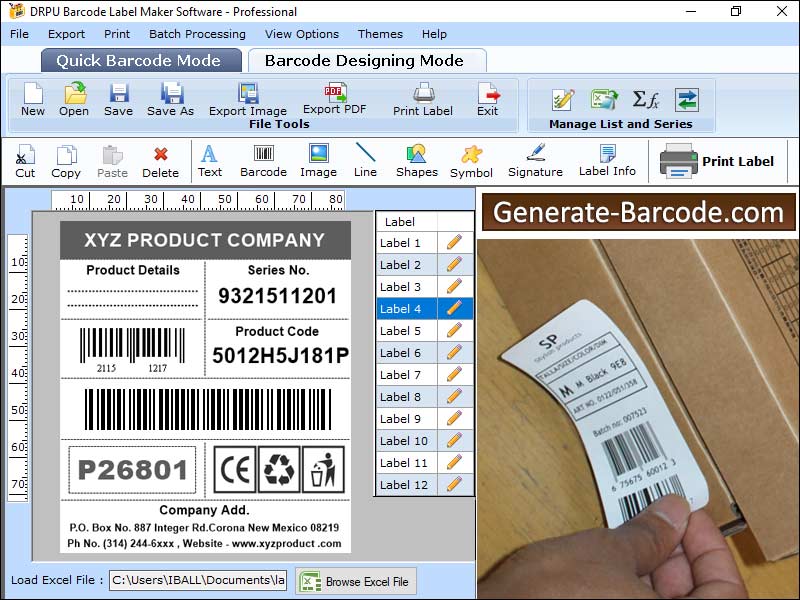Open the Themes menu

pyautogui.click(x=380, y=34)
